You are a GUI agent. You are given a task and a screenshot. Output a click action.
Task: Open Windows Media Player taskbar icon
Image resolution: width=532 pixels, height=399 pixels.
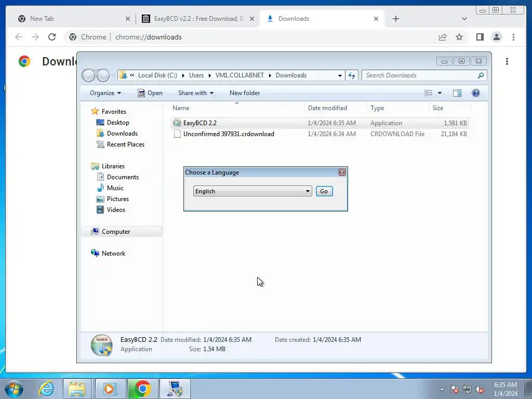[x=110, y=389]
